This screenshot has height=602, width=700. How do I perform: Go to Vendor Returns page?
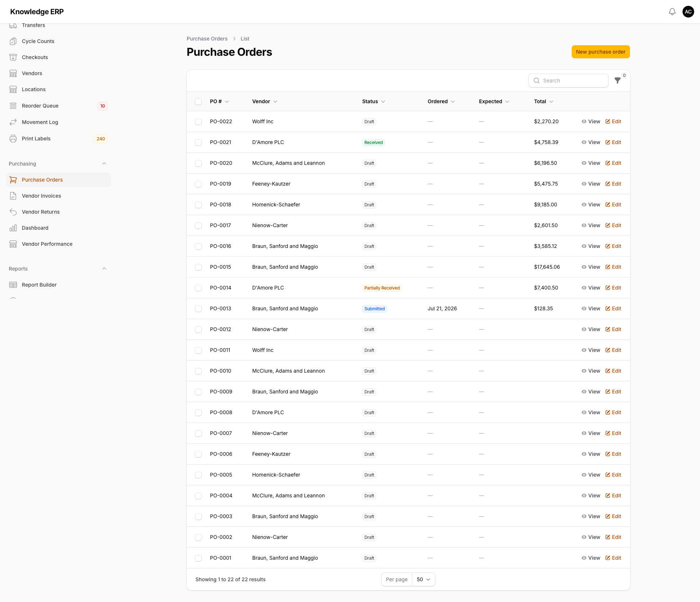click(58, 212)
